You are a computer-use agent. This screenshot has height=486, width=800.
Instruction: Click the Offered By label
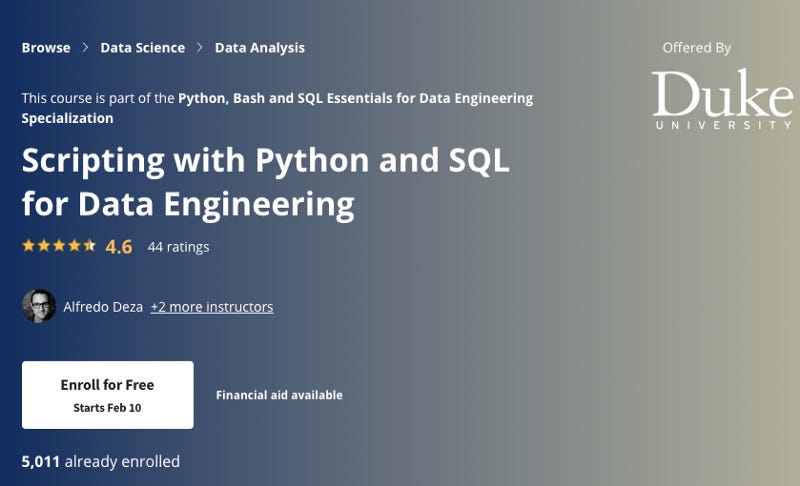click(x=696, y=48)
